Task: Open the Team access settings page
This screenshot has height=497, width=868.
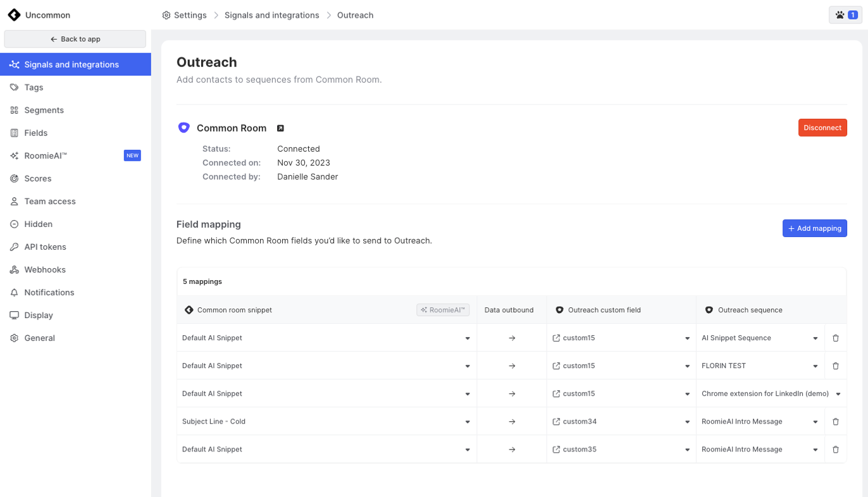Action: [x=75, y=201]
